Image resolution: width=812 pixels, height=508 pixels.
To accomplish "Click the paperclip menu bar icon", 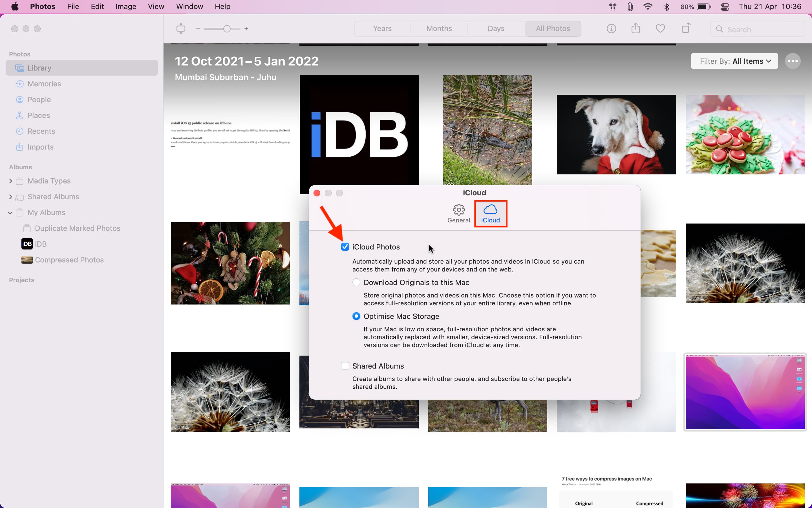I will click(630, 7).
